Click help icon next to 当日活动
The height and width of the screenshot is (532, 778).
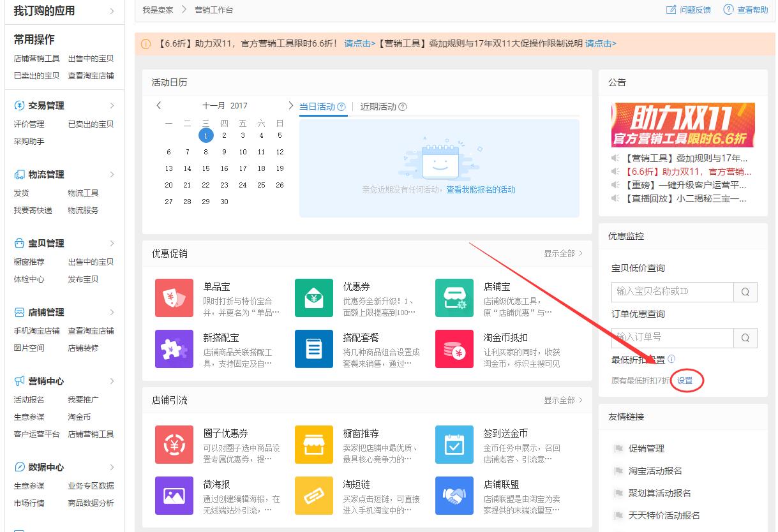(341, 107)
